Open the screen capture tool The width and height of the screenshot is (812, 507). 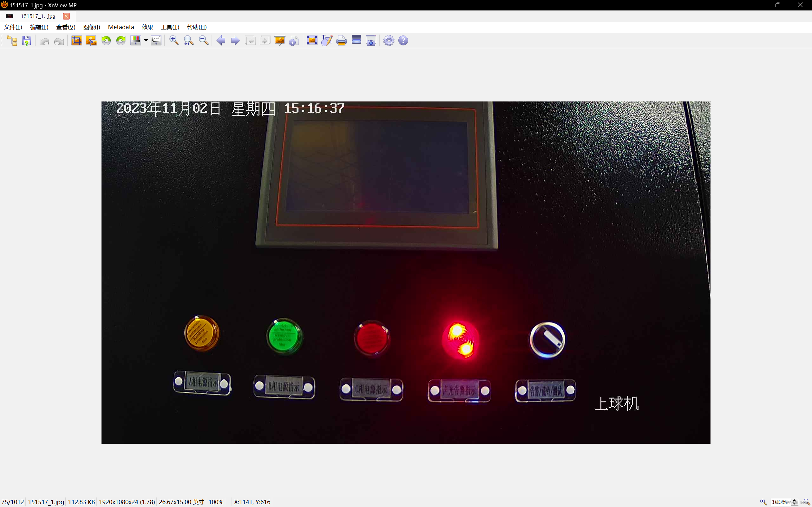pyautogui.click(x=371, y=40)
